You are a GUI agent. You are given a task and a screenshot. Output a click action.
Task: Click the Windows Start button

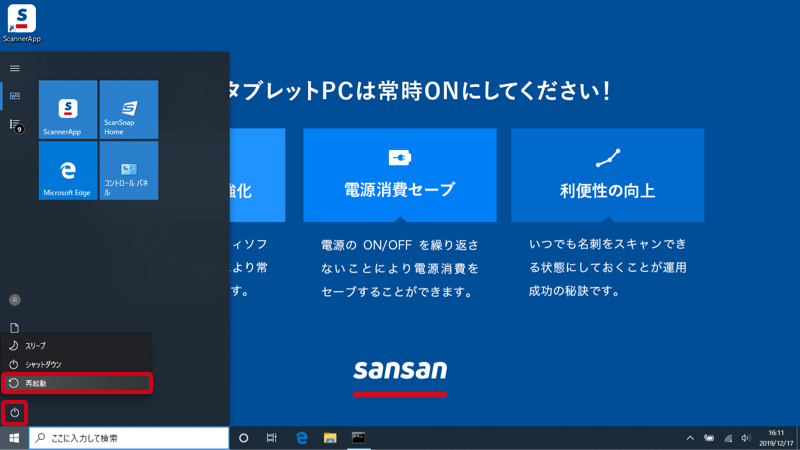[14, 438]
